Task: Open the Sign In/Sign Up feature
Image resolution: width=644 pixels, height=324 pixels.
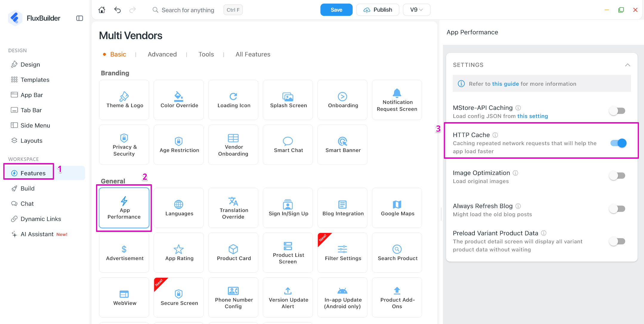Action: click(288, 208)
